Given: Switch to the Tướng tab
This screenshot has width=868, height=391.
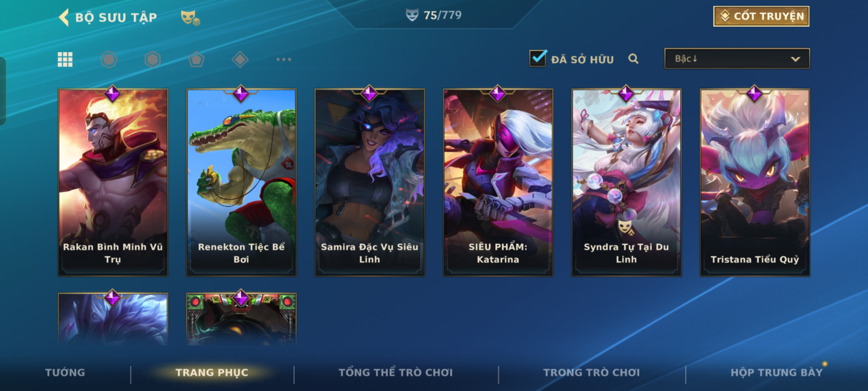Looking at the screenshot, I should 65,373.
